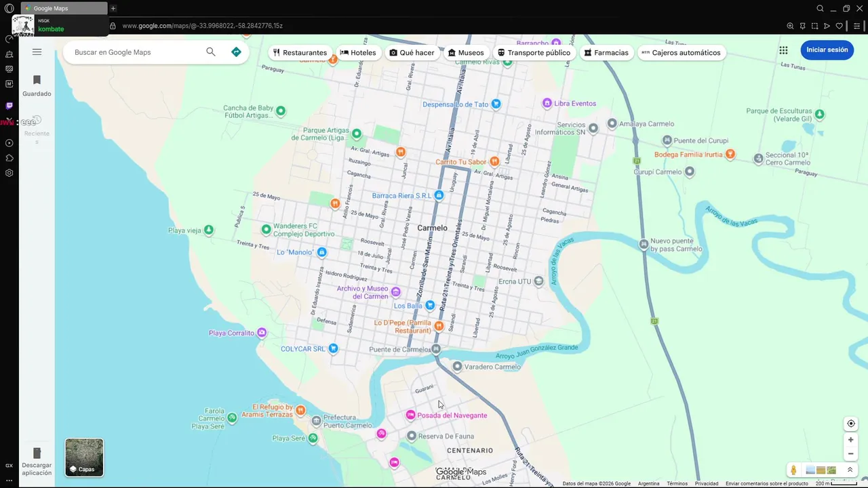Screen dimensions: 868x488
Task: Click Parque de Esculturas pin
Action: click(x=820, y=114)
